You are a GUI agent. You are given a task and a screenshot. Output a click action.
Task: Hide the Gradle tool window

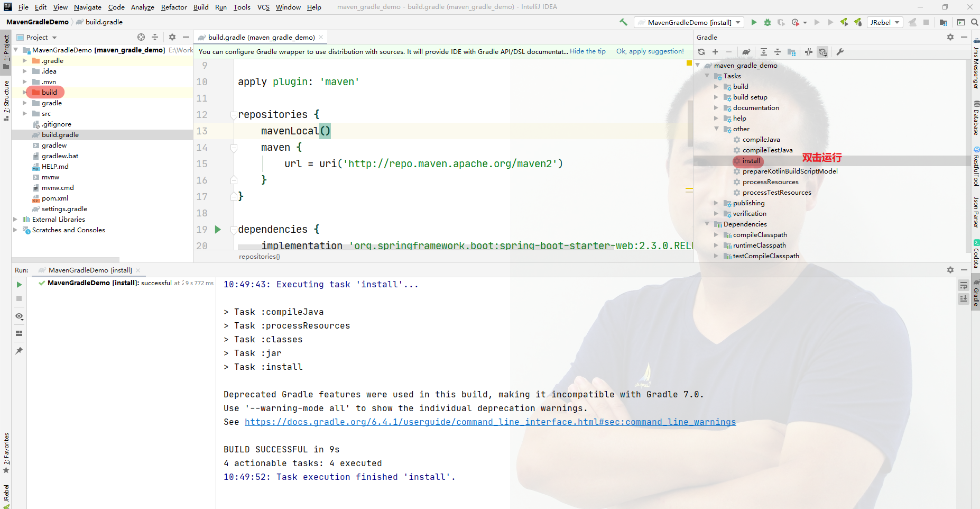click(964, 37)
